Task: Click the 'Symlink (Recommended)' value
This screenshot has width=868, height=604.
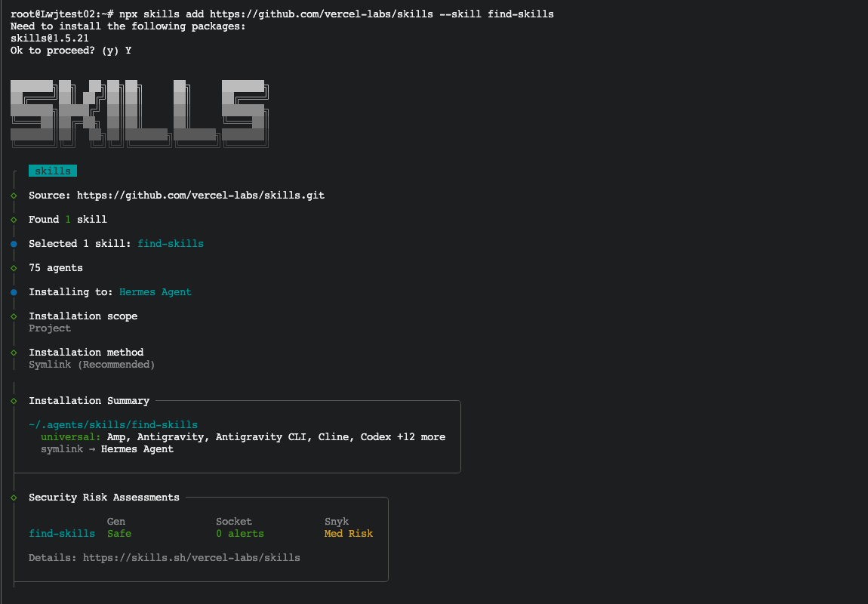Action: click(x=92, y=365)
